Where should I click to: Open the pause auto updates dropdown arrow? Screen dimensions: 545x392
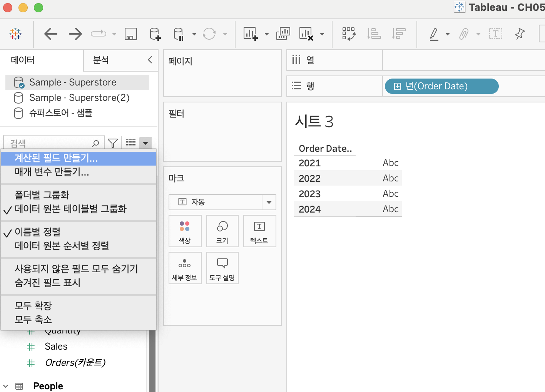tap(194, 34)
